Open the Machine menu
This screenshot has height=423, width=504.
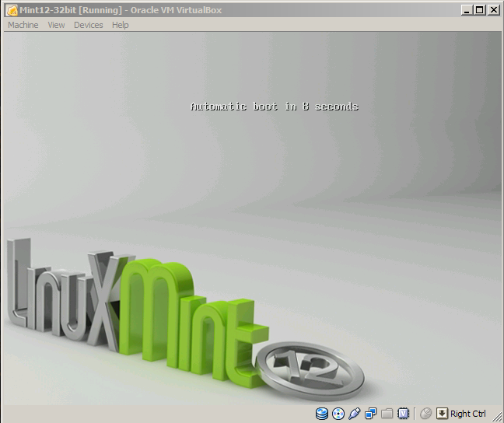pyautogui.click(x=23, y=25)
